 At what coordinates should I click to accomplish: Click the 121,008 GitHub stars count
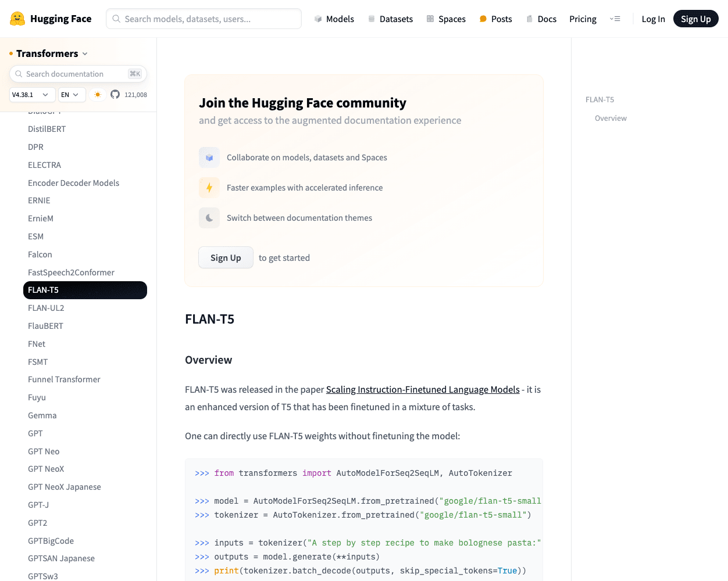pyautogui.click(x=135, y=95)
